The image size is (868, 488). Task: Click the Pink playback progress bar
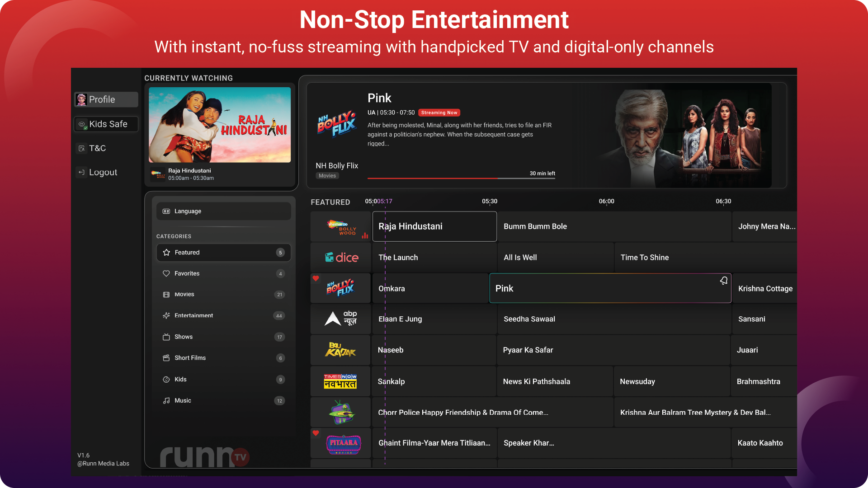[x=461, y=178]
